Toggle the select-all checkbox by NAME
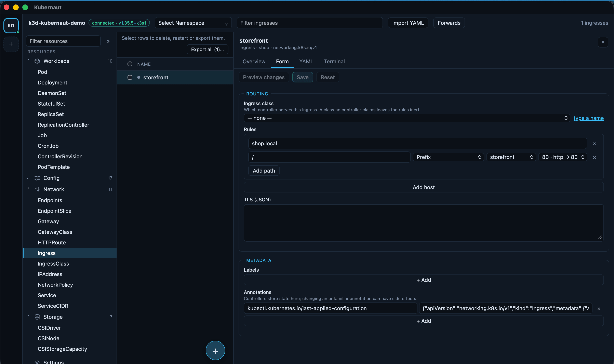The width and height of the screenshot is (614, 364). tap(130, 64)
